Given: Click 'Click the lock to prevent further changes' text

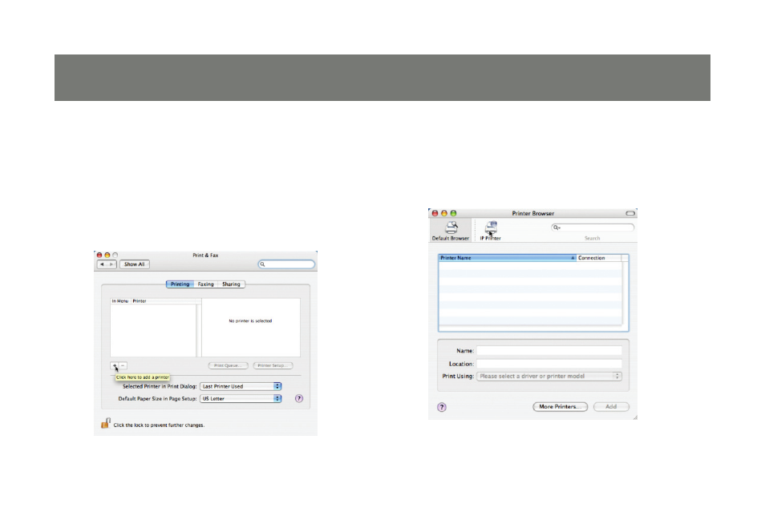Looking at the screenshot, I should [x=159, y=425].
